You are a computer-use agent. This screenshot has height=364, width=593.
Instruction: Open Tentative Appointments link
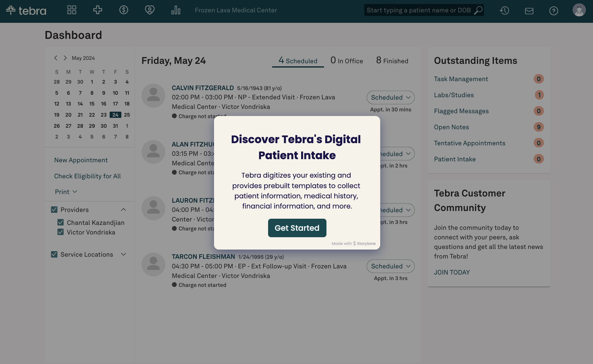[x=469, y=143]
